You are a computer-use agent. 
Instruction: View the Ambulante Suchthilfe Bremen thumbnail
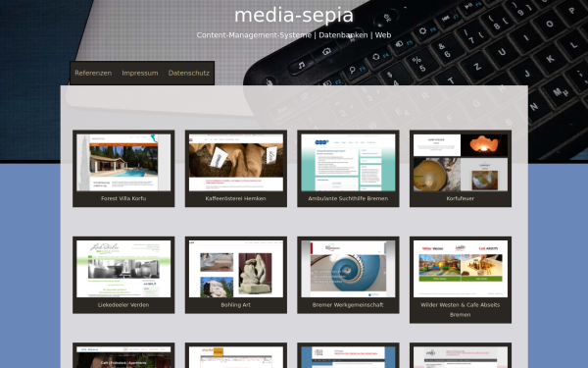pyautogui.click(x=348, y=163)
